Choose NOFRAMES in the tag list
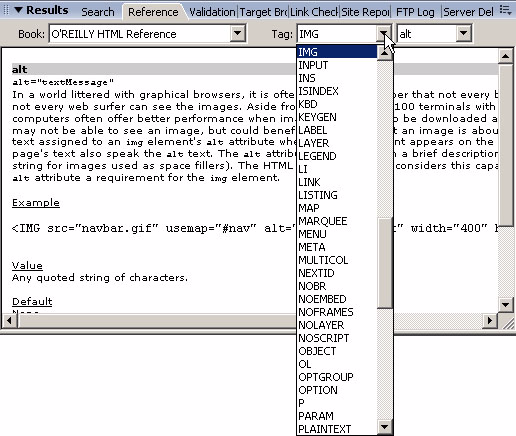516x436 pixels. (337, 312)
